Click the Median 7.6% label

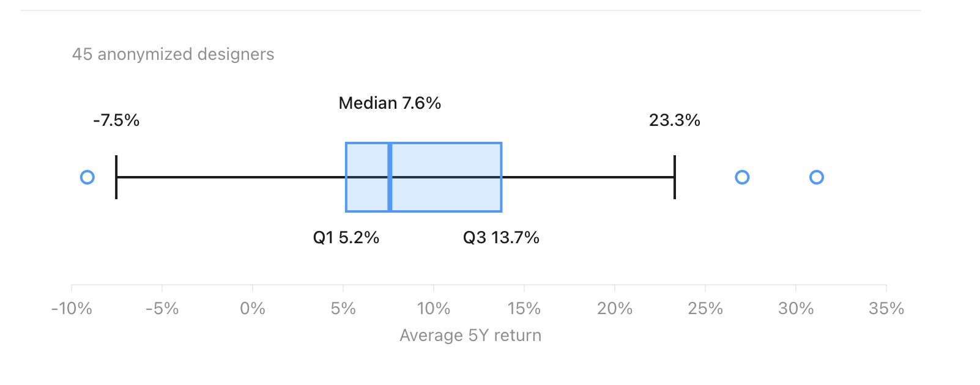click(390, 103)
